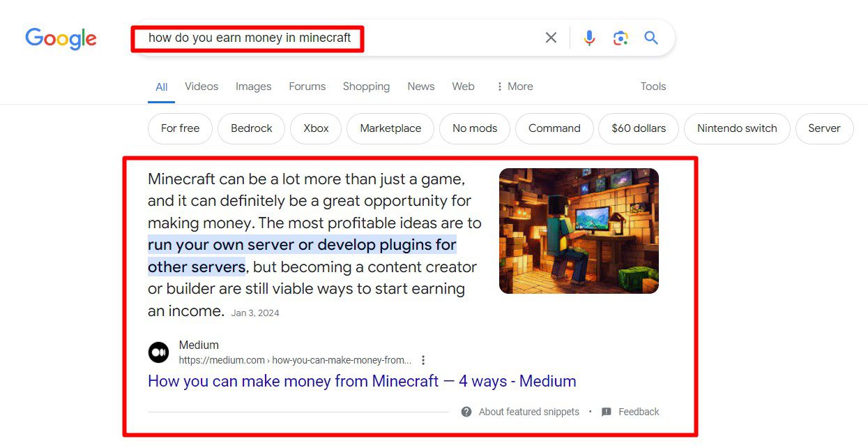Select the All results tab
This screenshot has width=868, height=448.
pos(162,87)
